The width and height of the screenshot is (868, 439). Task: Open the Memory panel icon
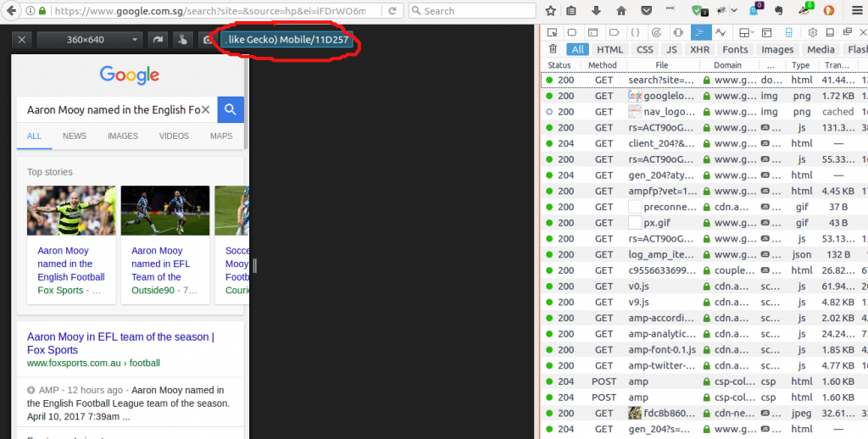tap(677, 33)
